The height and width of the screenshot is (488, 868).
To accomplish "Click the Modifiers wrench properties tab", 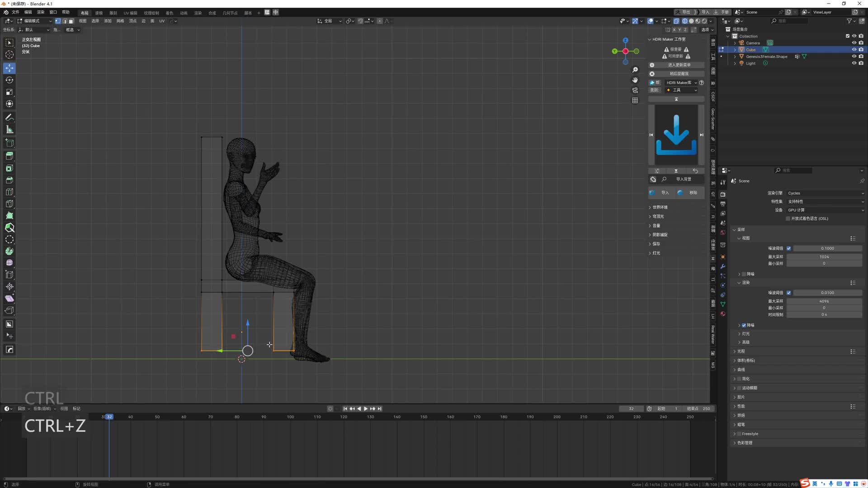I will pos(723,267).
